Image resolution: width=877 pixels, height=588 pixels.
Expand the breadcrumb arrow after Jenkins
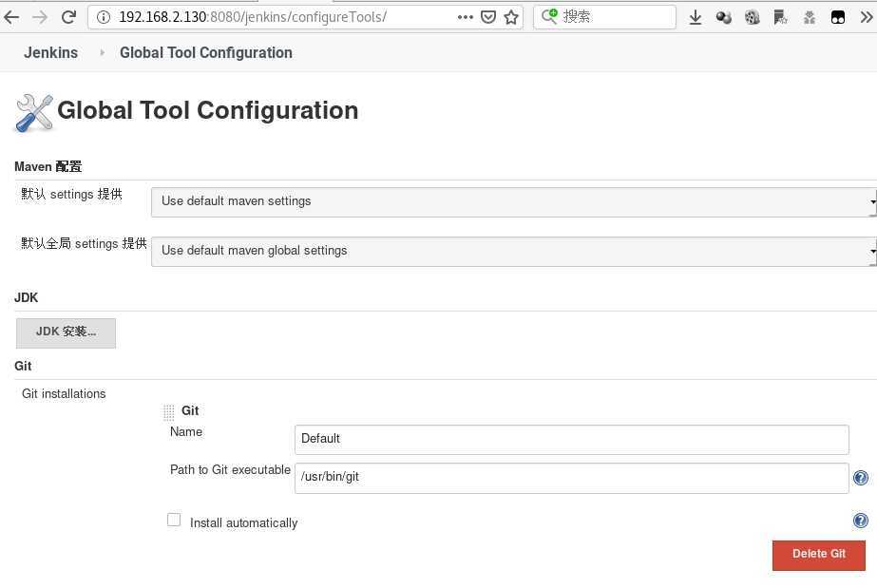click(102, 52)
